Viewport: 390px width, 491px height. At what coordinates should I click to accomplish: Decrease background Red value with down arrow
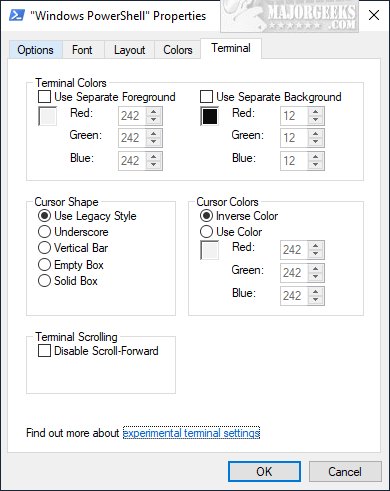click(x=316, y=119)
